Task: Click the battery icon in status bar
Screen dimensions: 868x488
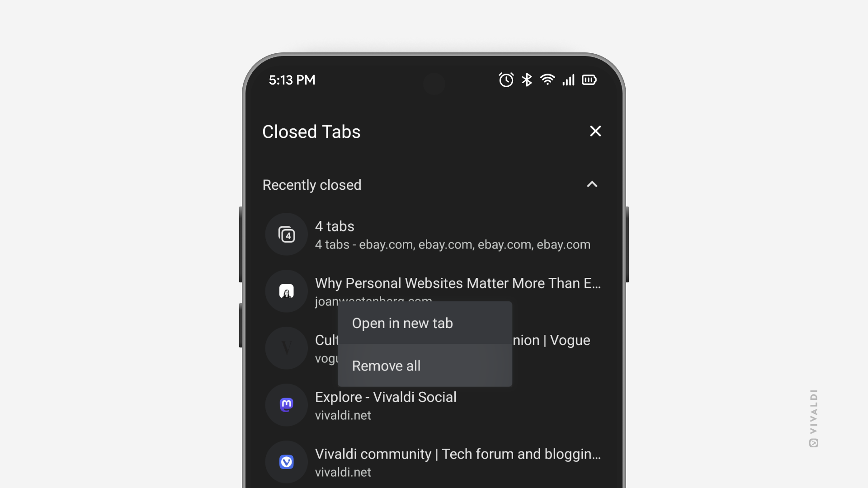Action: [589, 80]
